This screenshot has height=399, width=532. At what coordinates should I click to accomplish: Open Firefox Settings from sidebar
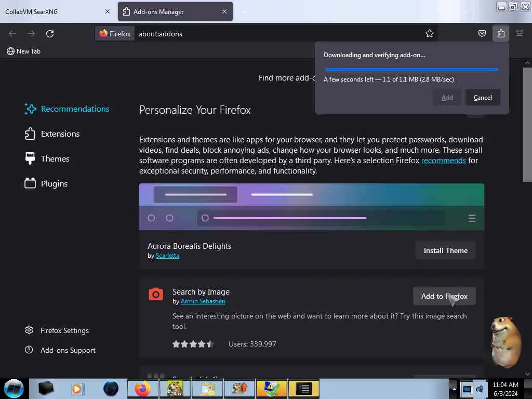(57, 330)
